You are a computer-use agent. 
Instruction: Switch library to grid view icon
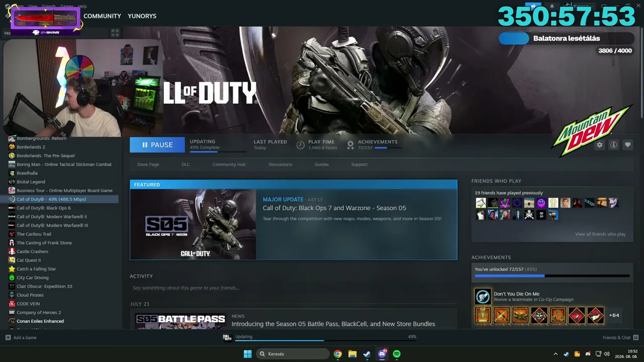115,33
